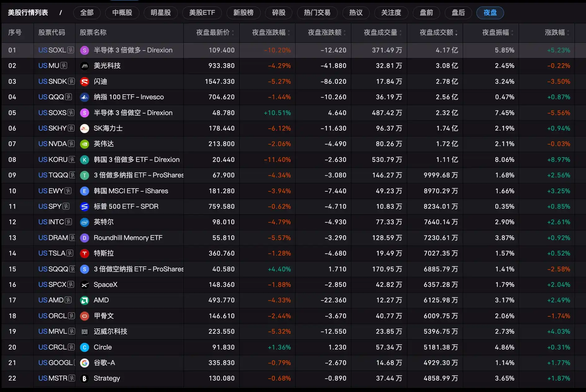Image resolution: width=586 pixels, height=392 pixels.
Task: Click the SpaceX logo icon
Action: [84, 285]
